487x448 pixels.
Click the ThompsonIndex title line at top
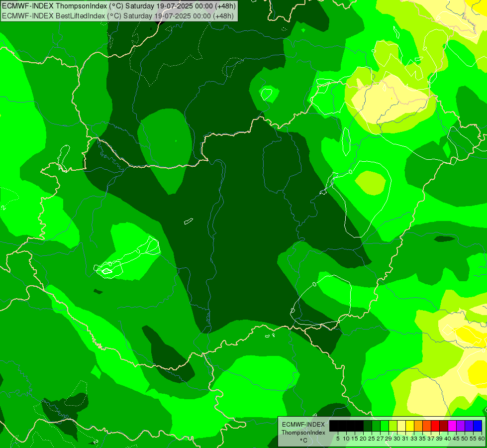(x=119, y=6)
